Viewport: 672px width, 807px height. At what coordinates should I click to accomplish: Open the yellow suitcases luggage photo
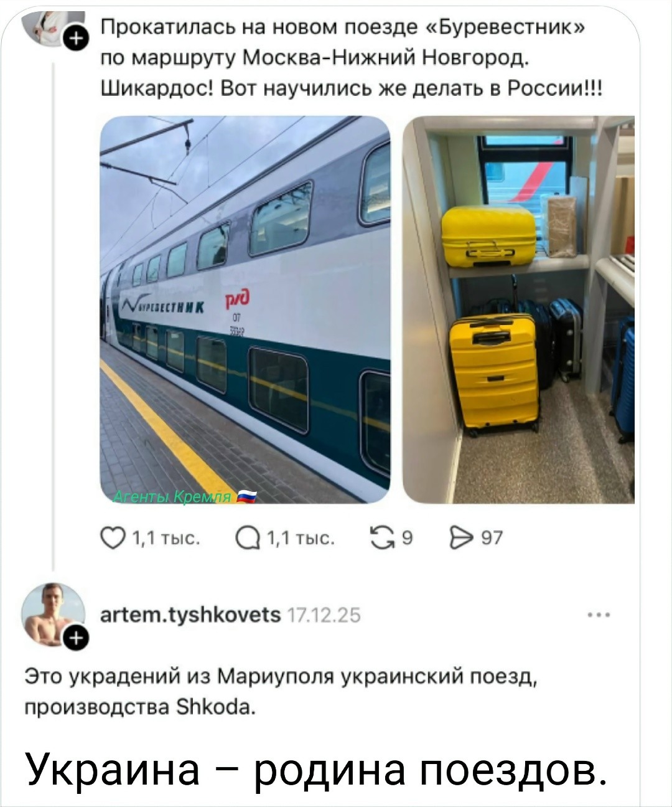coord(519,309)
